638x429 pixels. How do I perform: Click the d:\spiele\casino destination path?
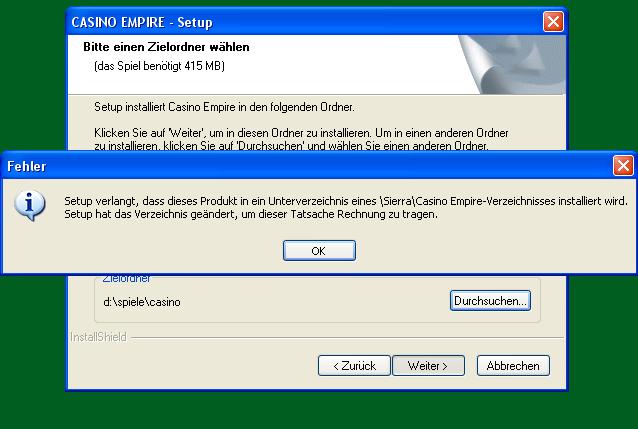point(142,301)
